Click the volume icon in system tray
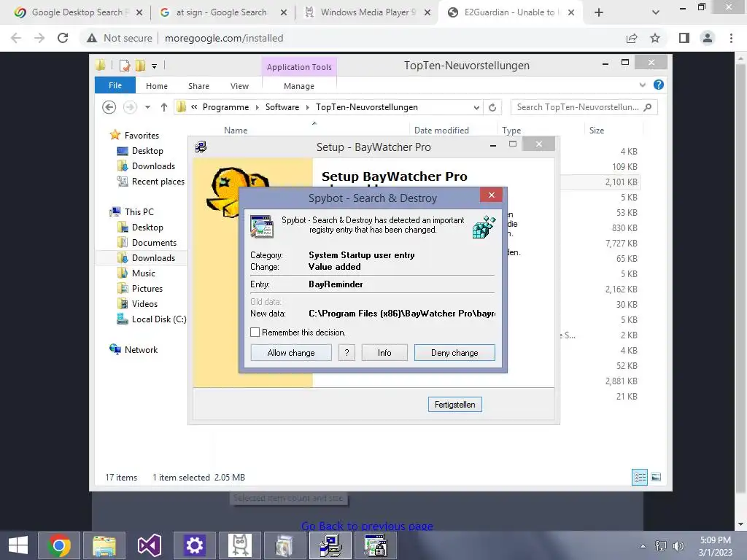 pyautogui.click(x=678, y=546)
